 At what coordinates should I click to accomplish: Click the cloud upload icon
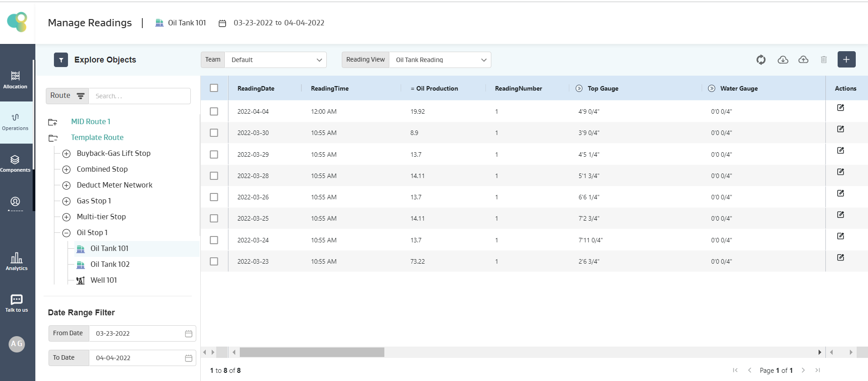[x=803, y=60]
